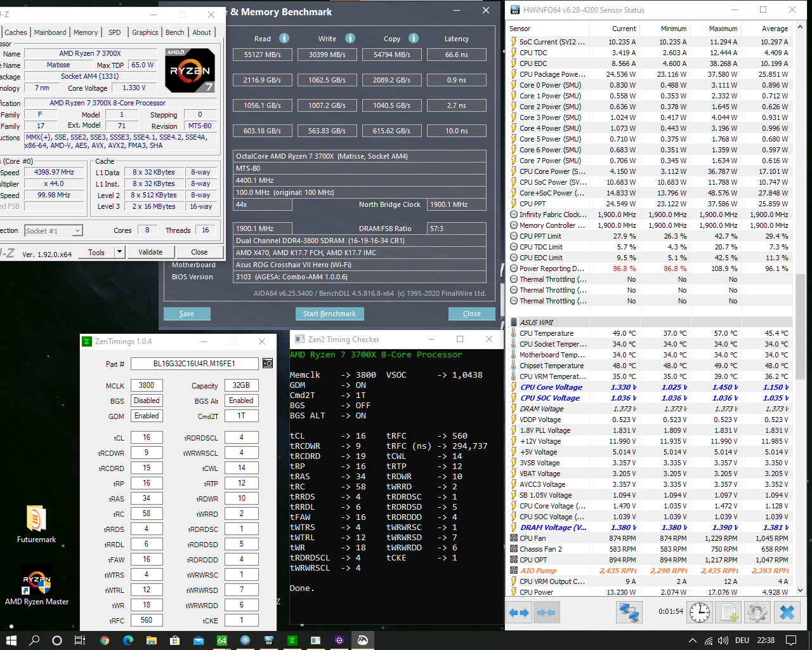Open Mail app from taskbar

tap(199, 640)
